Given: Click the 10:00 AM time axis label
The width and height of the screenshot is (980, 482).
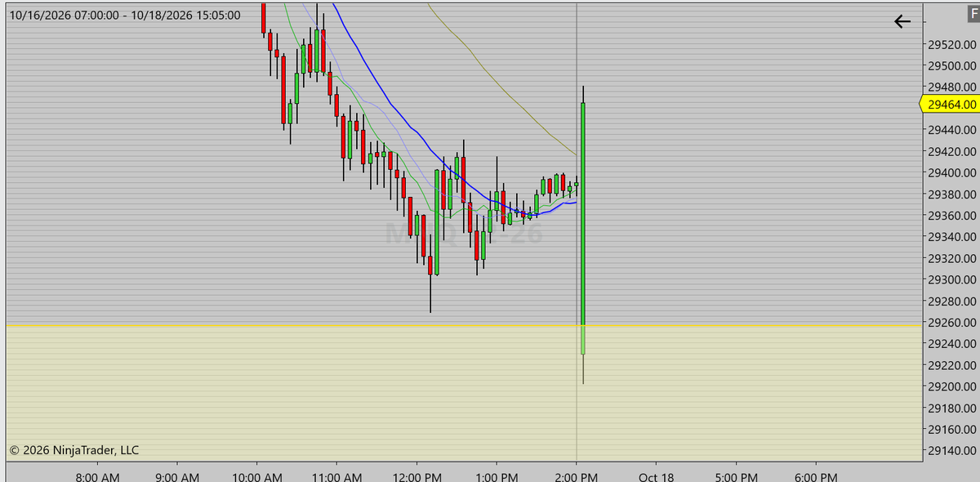Looking at the screenshot, I should pos(256,477).
